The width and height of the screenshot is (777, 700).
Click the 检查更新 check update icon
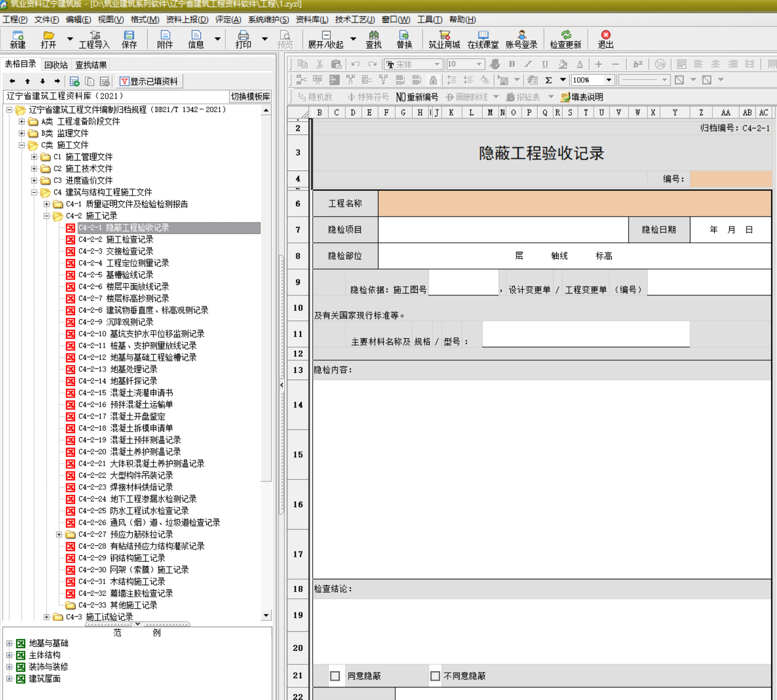565,39
